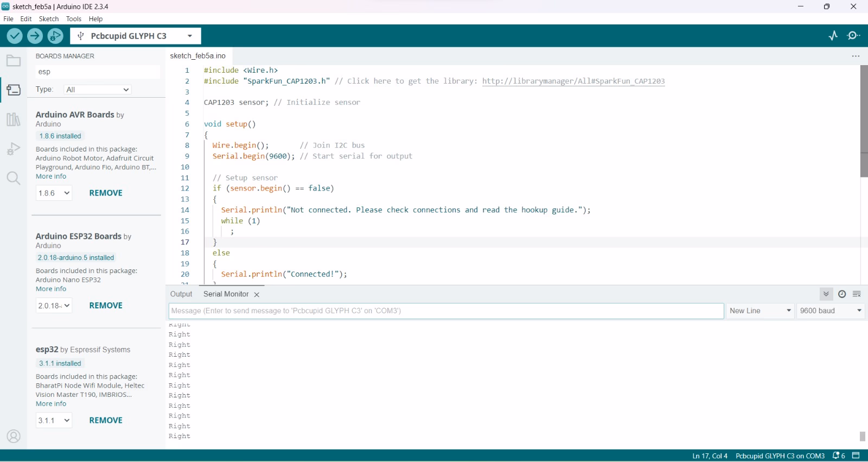Open the 9600 baud rate dropdown
868x462 pixels.
pos(831,311)
